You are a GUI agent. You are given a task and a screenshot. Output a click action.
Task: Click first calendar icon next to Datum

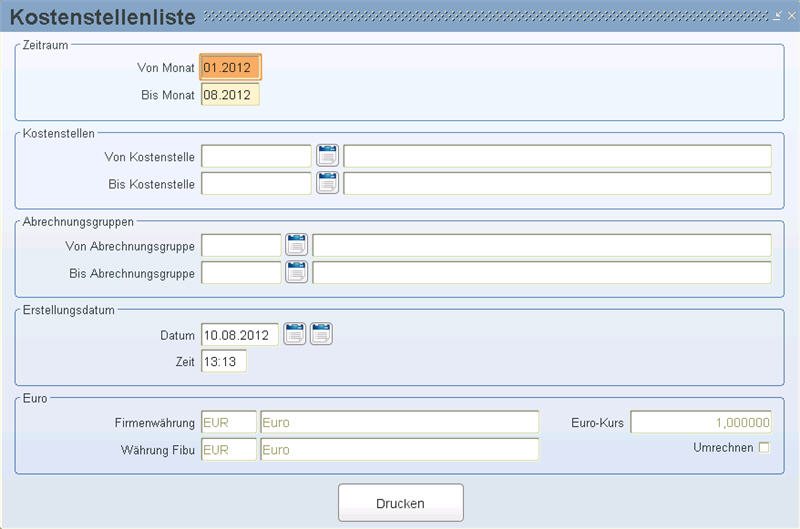click(x=294, y=334)
